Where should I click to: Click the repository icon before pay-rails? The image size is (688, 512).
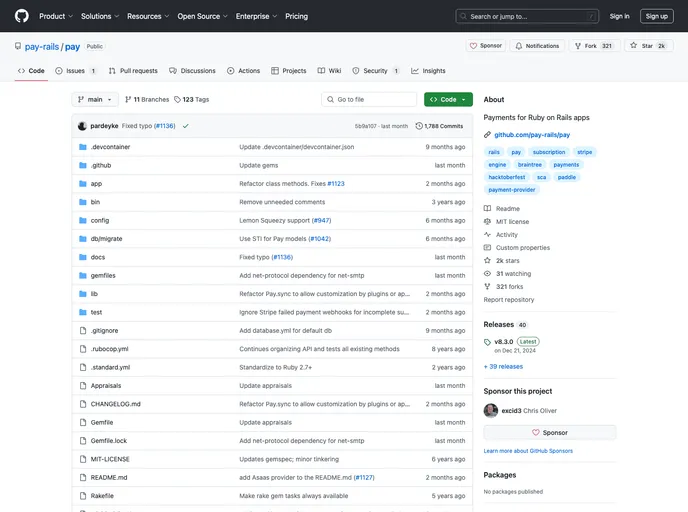18,46
